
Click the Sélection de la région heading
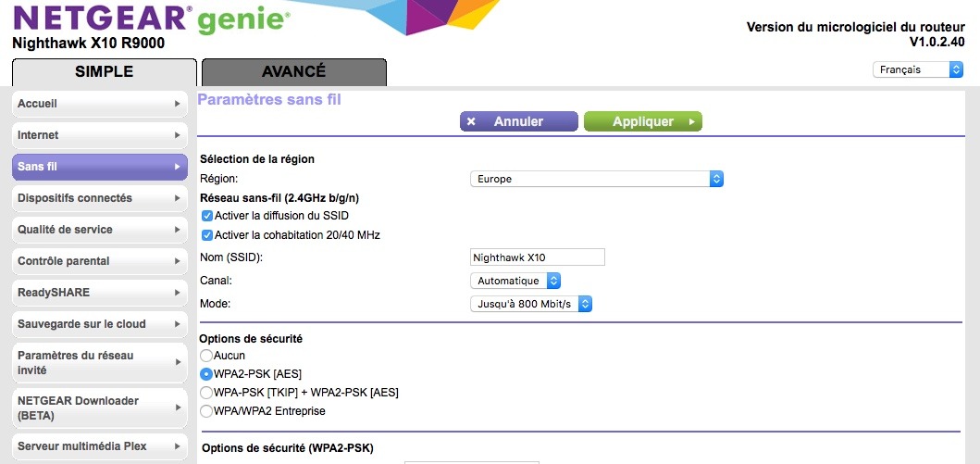click(x=257, y=159)
